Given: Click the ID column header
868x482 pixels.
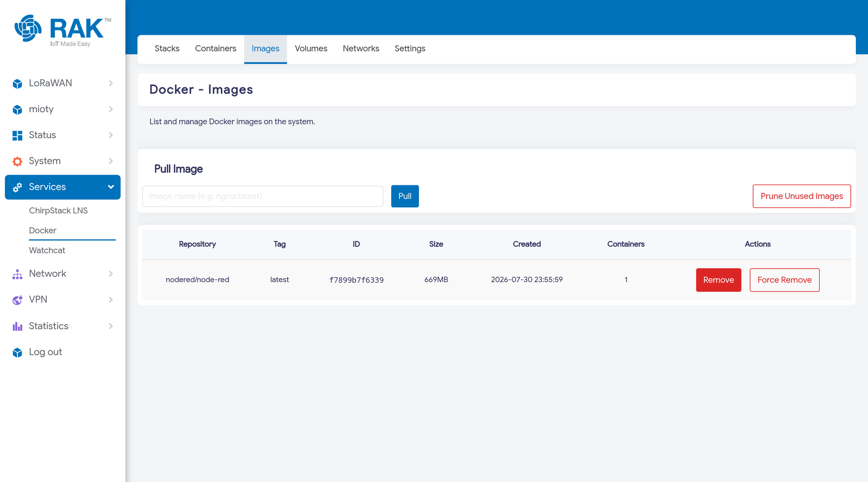Looking at the screenshot, I should point(356,244).
